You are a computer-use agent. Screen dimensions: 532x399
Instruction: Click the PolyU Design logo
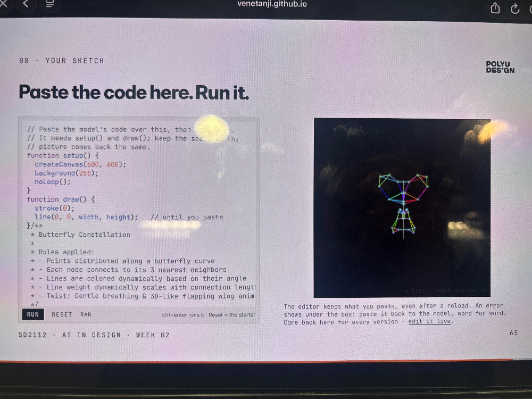[500, 67]
